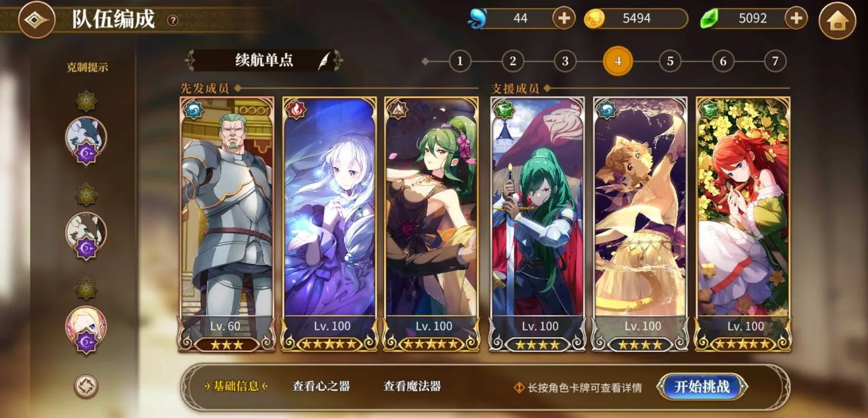Viewport: 868px width, 418px height.
Task: Tap the home icon button
Action: (x=836, y=20)
